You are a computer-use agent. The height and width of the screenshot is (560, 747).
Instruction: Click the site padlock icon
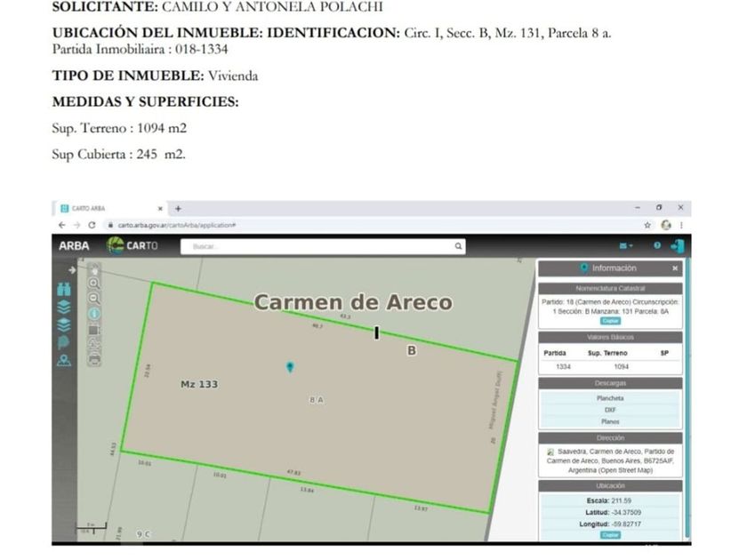click(x=110, y=225)
